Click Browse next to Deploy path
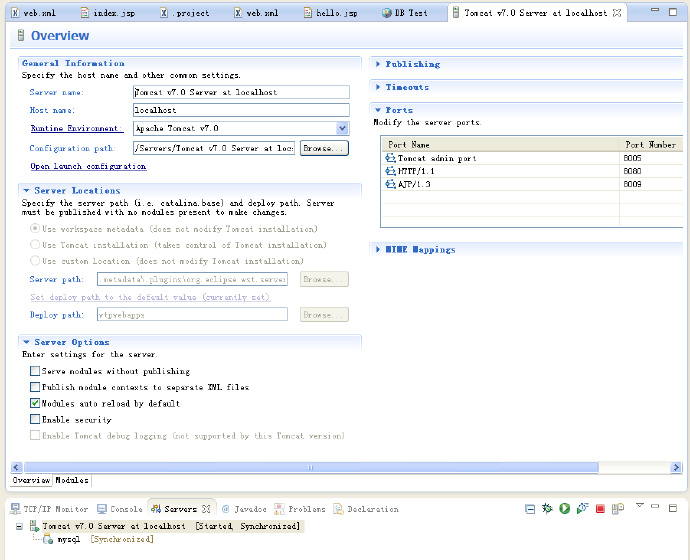This screenshot has height=560, width=690. [324, 315]
